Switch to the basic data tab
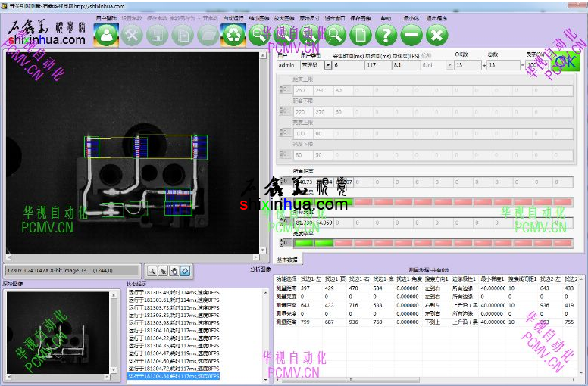The image size is (588, 386). [287, 260]
